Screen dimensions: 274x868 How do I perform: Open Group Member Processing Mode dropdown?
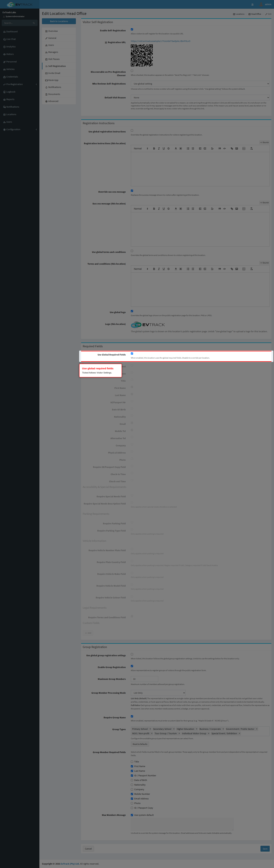click(158, 693)
